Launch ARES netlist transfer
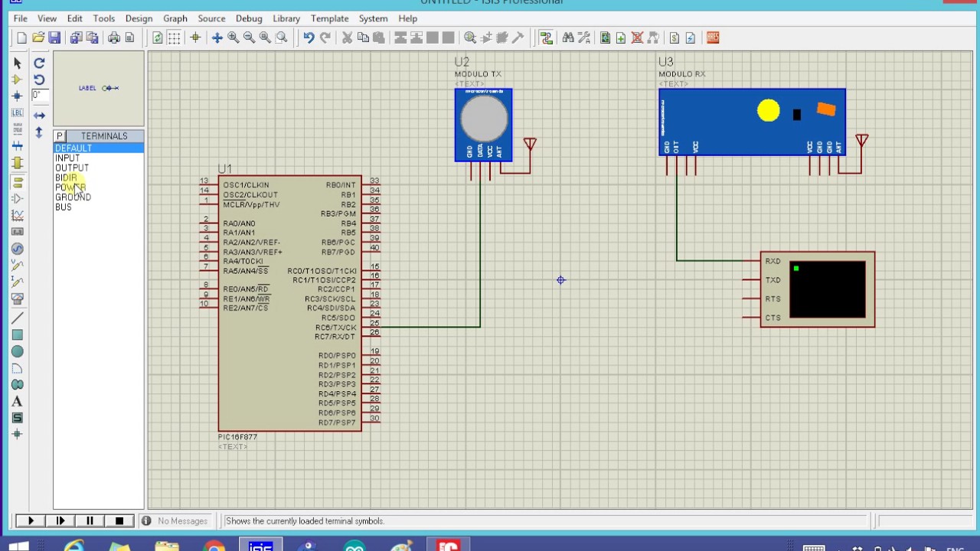This screenshot has width=980, height=551. [713, 37]
